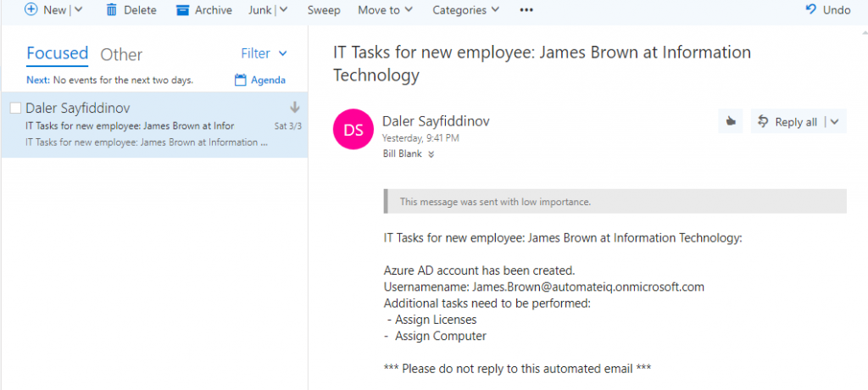Open the more commands ellipsis menu

526,10
